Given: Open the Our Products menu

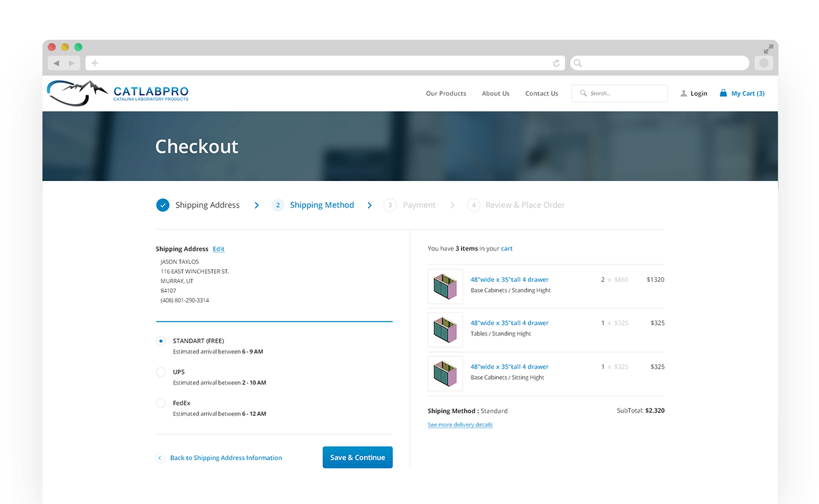Looking at the screenshot, I should [x=446, y=94].
